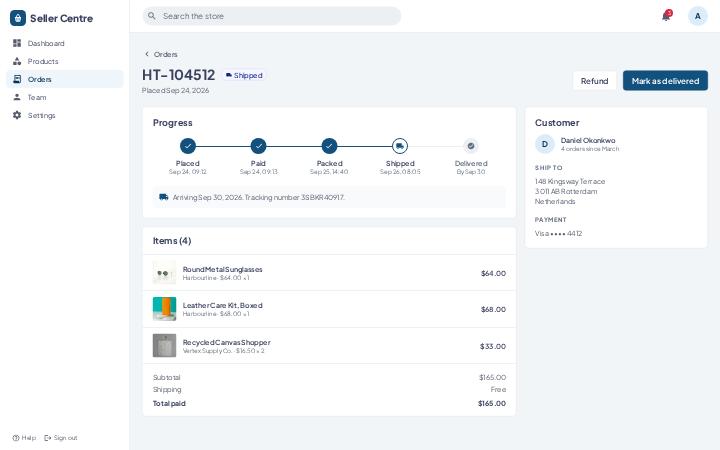The image size is (720, 450).
Task: Open the Dashboard page from sidebar
Action: 65,43
